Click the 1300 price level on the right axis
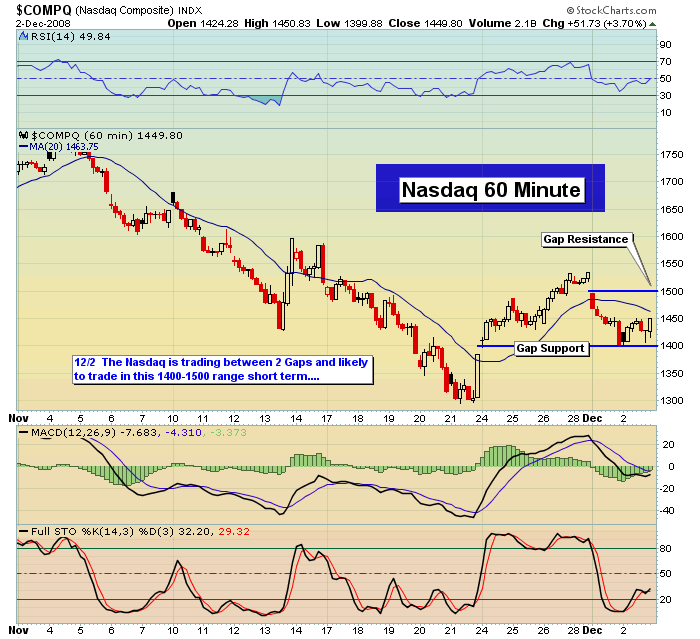This screenshot has width=700, height=639. tap(672, 401)
